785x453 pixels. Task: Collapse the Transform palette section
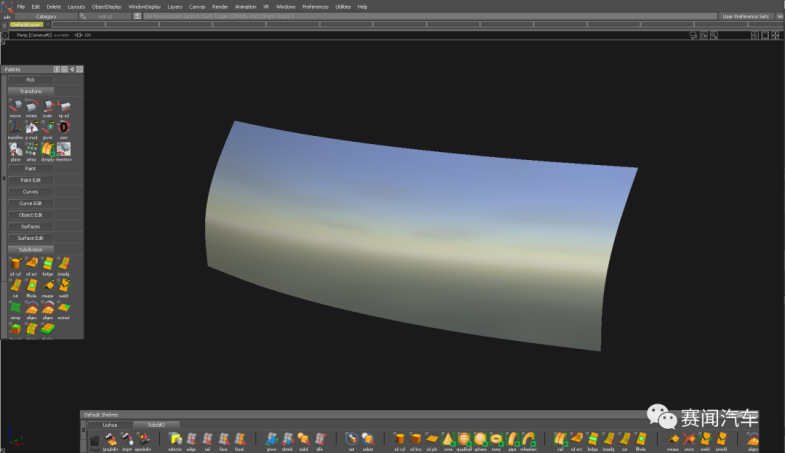(31, 91)
